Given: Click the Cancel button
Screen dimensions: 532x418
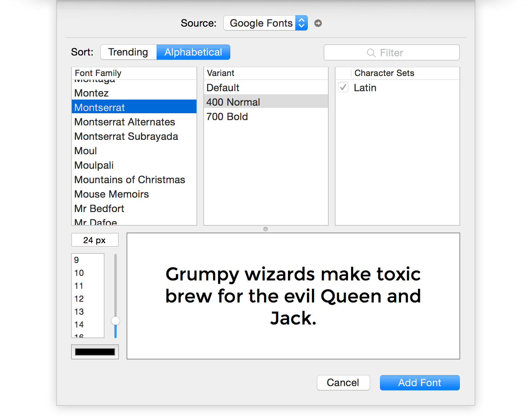Looking at the screenshot, I should (344, 383).
